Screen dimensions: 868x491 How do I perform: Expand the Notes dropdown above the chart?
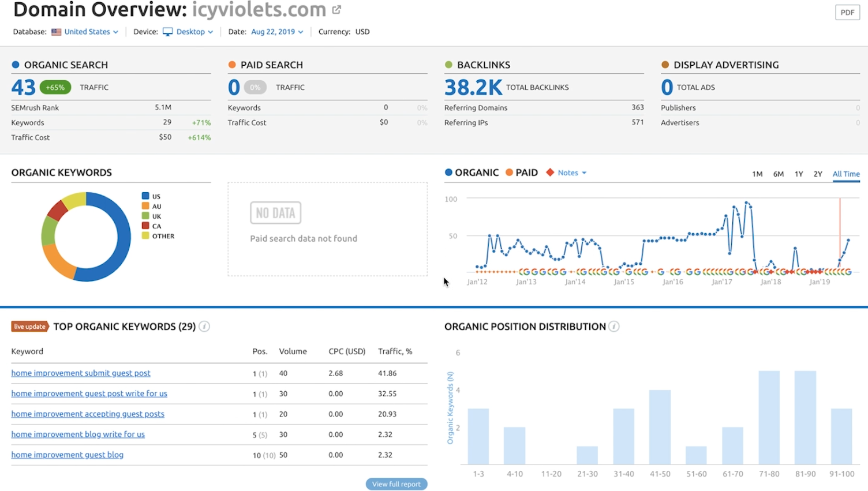click(x=572, y=173)
